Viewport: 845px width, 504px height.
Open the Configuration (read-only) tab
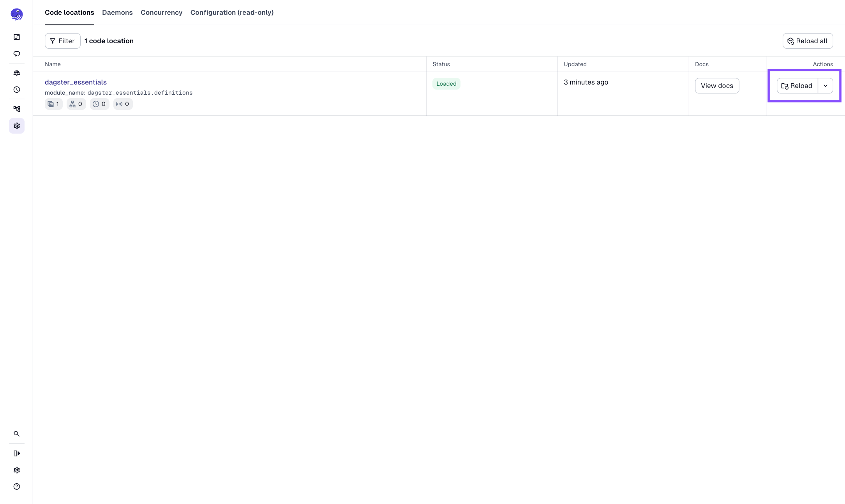[x=232, y=12]
